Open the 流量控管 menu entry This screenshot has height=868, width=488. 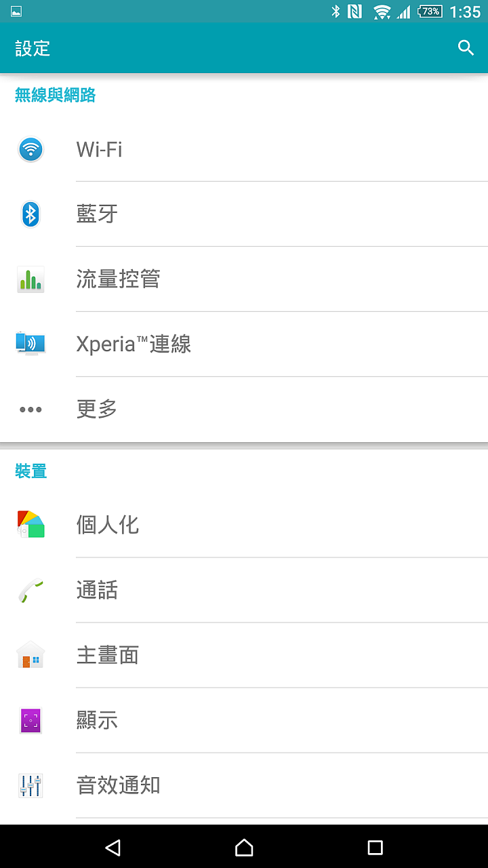[244, 279]
